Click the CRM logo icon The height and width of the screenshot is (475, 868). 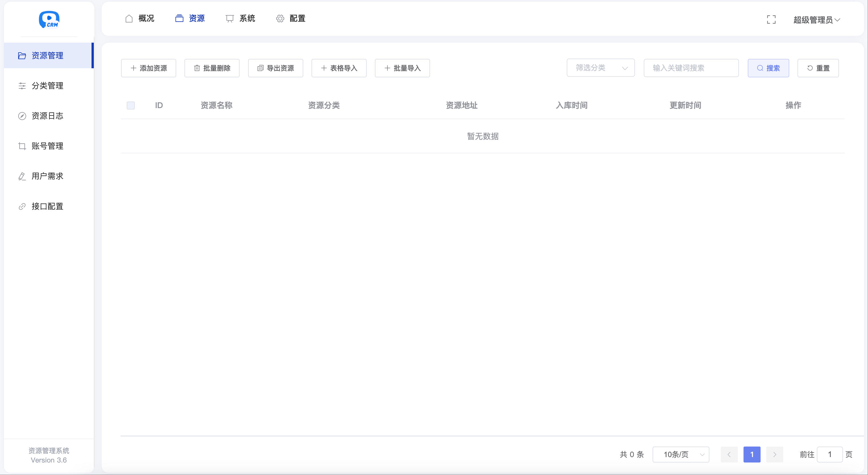click(49, 19)
